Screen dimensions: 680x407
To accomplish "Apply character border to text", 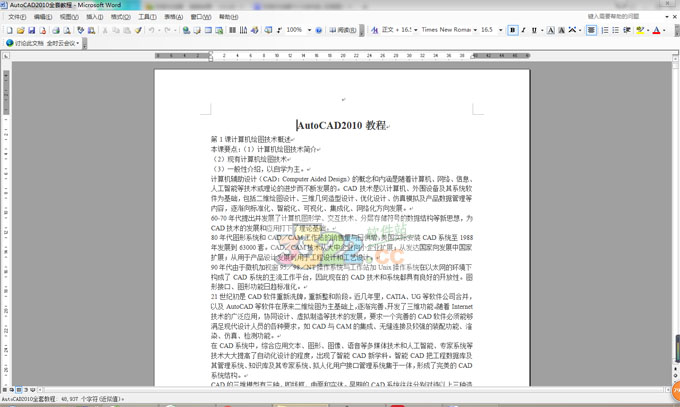I will tap(550, 30).
